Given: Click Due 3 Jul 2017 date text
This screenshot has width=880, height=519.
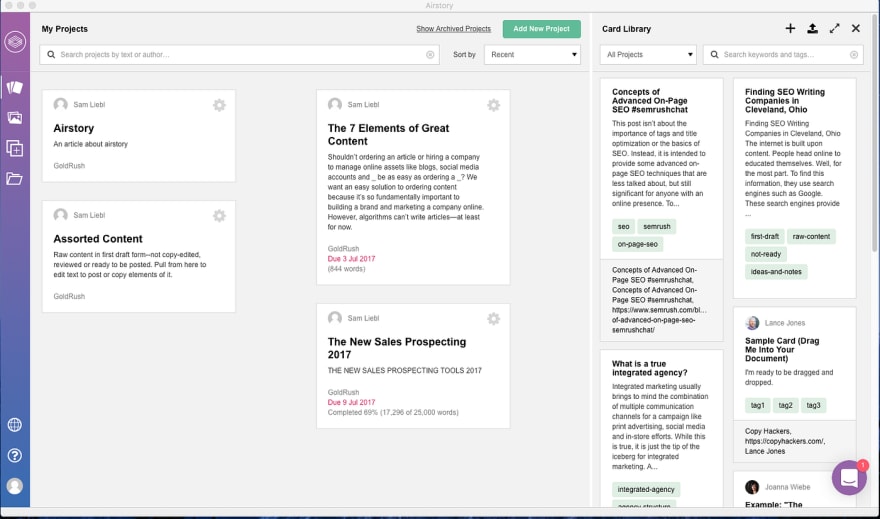Looking at the screenshot, I should tap(351, 259).
